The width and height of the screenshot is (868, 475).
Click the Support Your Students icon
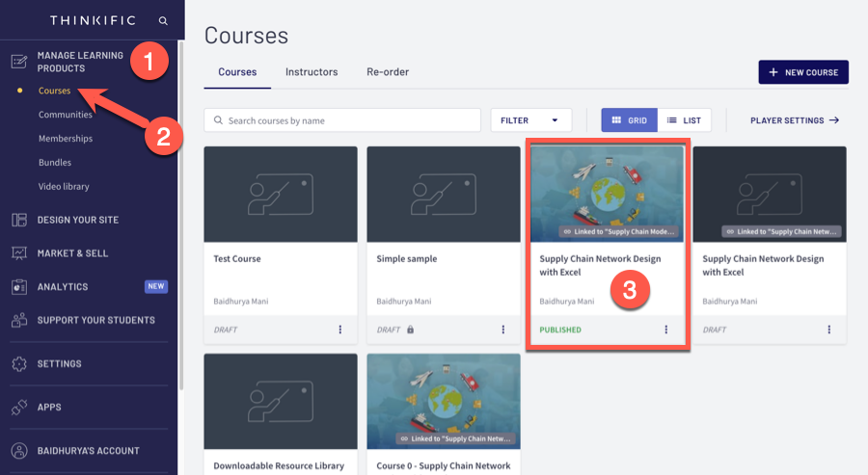[x=18, y=320]
